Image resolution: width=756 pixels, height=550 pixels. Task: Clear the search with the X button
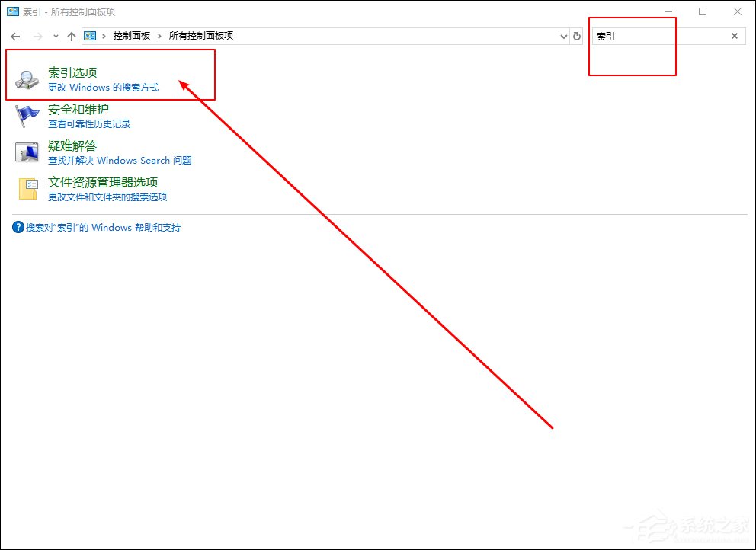(734, 35)
